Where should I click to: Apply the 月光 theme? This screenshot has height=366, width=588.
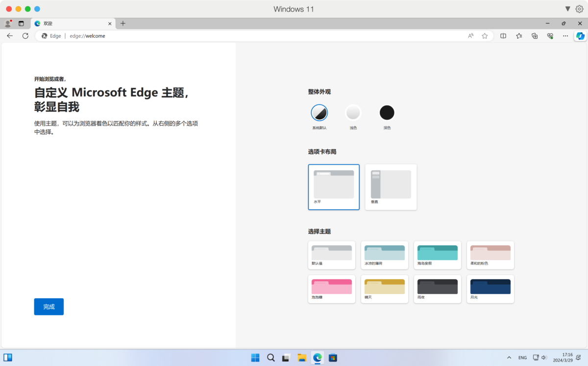coord(490,289)
